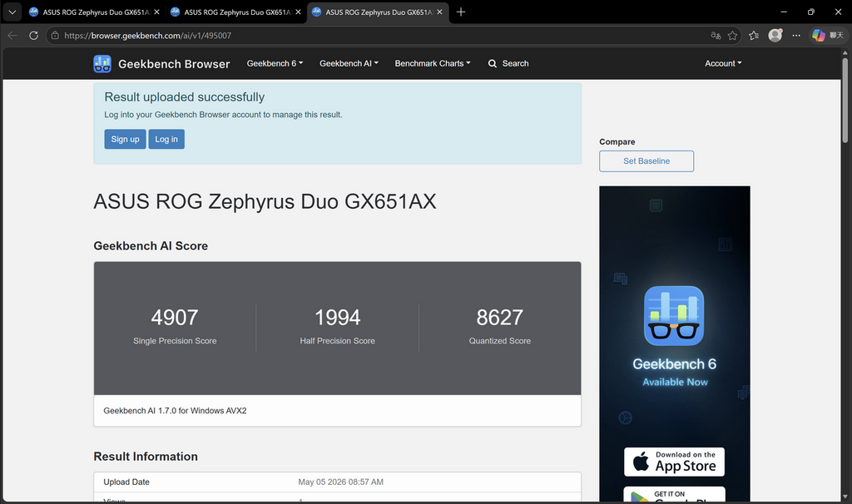Screen dimensions: 852x504
Task: Click the site info lock icon
Action: point(55,35)
